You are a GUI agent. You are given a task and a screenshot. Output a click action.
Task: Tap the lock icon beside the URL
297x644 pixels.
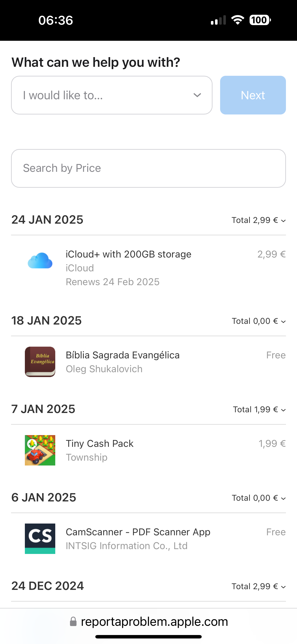(x=73, y=621)
